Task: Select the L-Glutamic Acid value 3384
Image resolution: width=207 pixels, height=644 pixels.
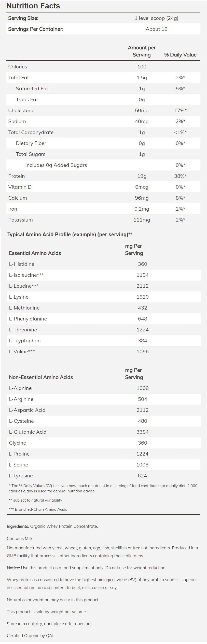Action: coord(142,432)
